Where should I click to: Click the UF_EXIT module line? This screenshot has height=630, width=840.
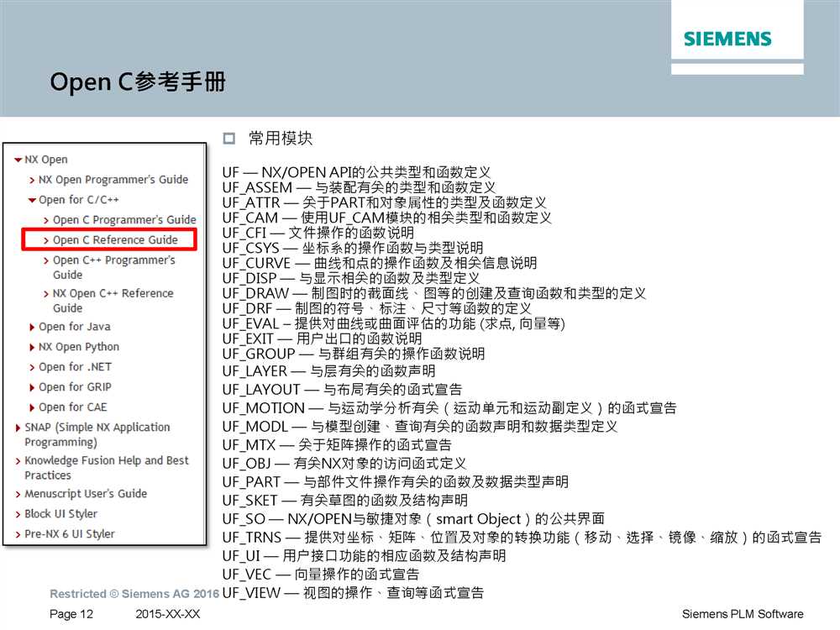pos(322,339)
